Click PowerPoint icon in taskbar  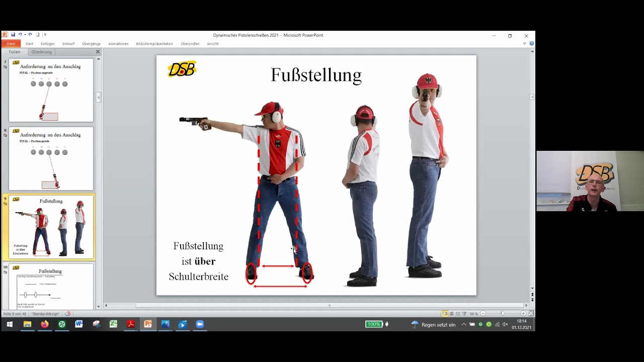(x=148, y=324)
